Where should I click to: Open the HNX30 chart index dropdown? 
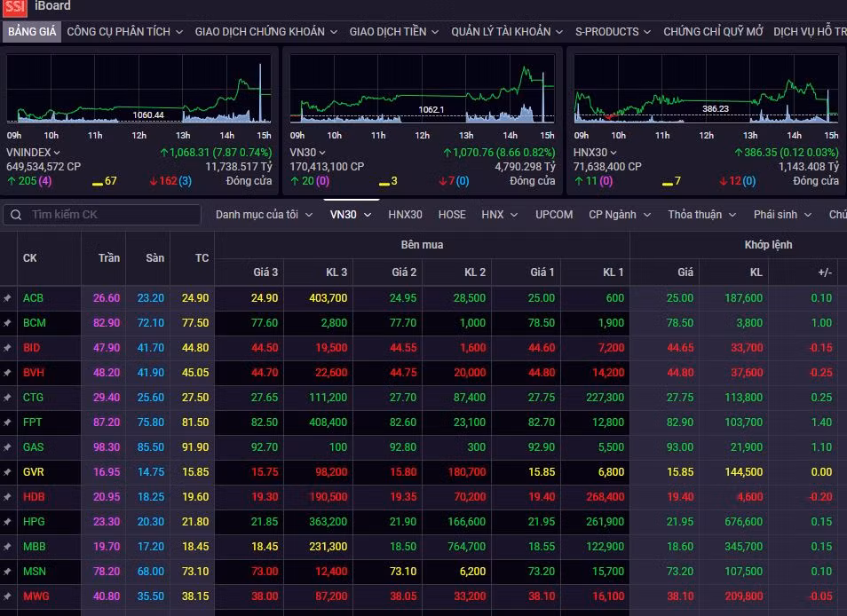click(595, 153)
